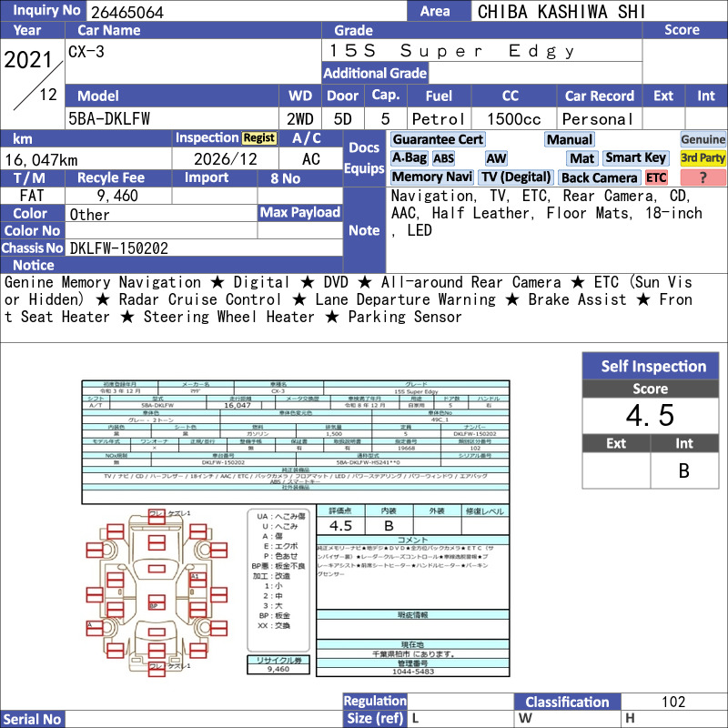Click the Self Inspection header
This screenshot has width=728, height=728.
point(651,366)
